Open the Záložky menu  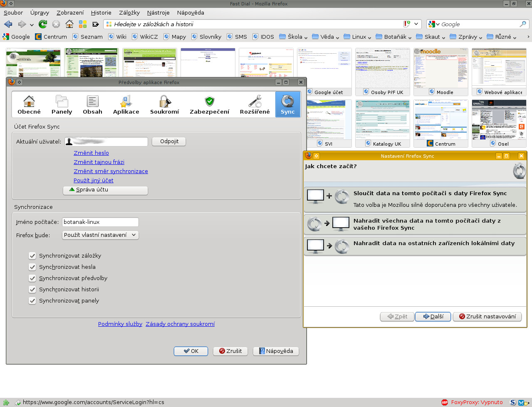(x=129, y=12)
